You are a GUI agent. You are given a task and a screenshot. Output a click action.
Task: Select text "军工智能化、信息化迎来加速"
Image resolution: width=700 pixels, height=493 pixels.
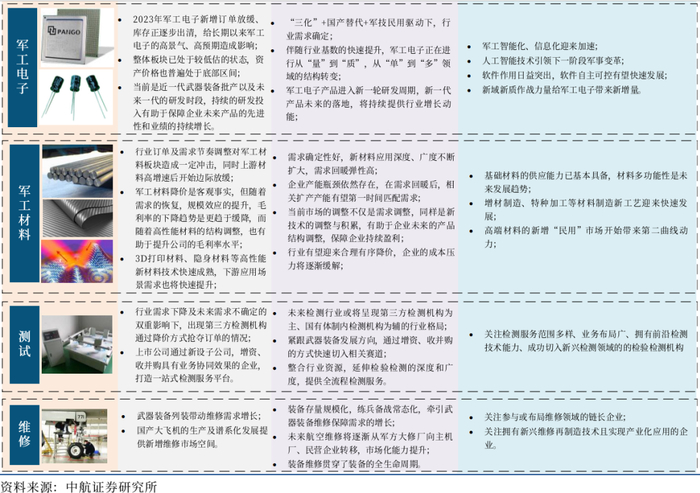coord(540,46)
